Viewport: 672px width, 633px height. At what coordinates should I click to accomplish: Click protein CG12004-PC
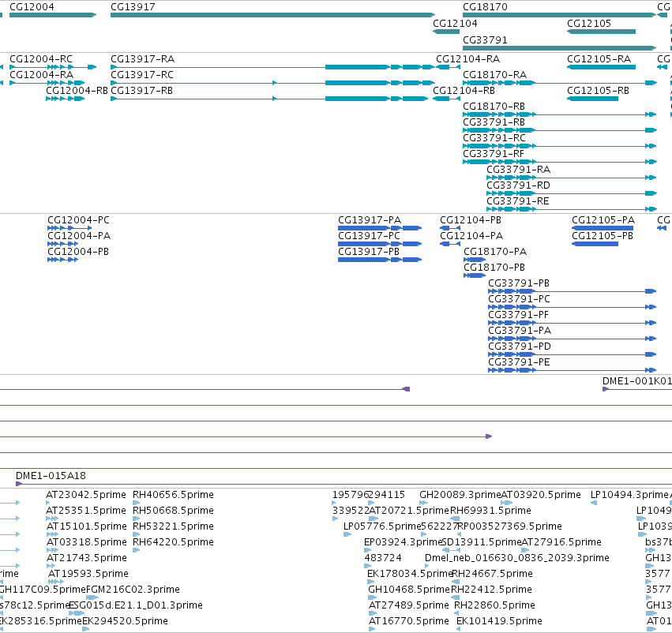coord(79,220)
